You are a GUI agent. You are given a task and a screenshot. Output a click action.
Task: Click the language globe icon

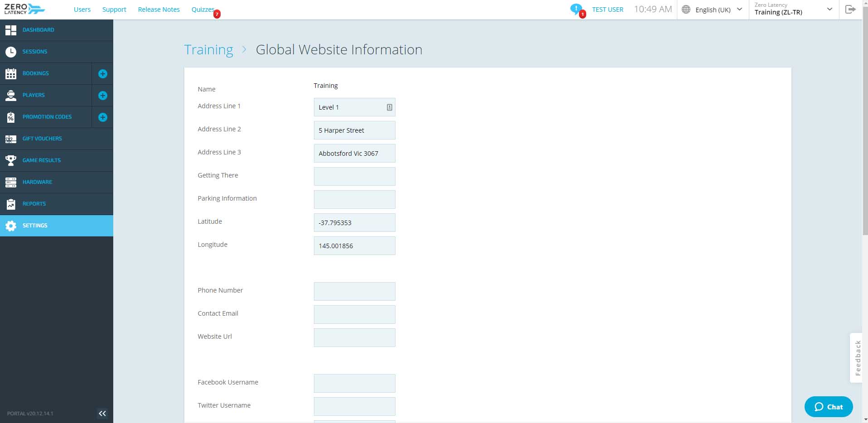point(686,10)
